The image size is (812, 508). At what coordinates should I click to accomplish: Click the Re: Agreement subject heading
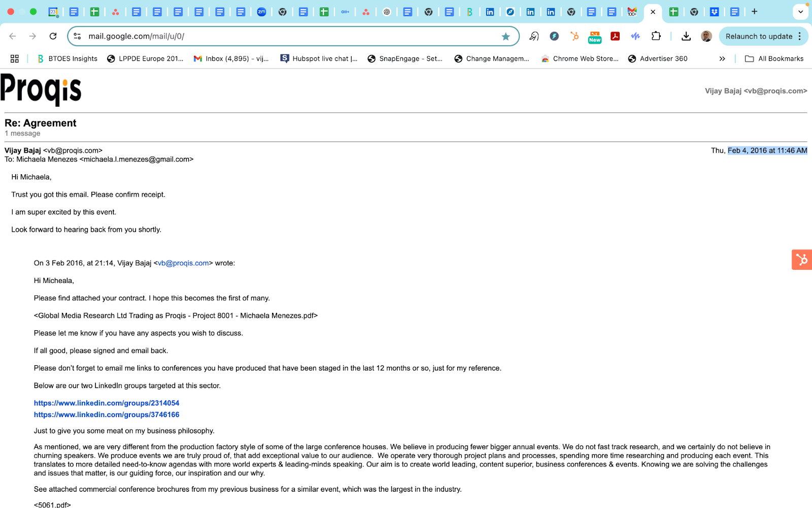pyautogui.click(x=41, y=123)
